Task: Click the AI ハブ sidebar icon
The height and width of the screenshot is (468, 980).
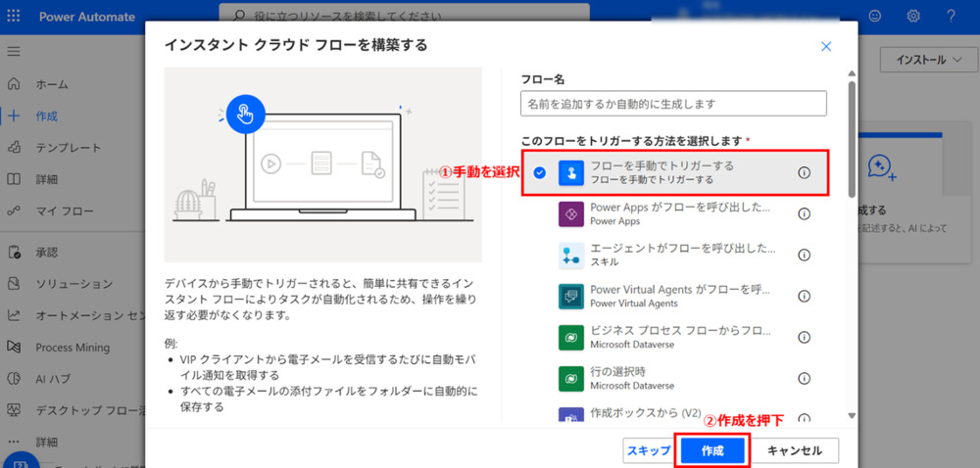Action: (14, 379)
